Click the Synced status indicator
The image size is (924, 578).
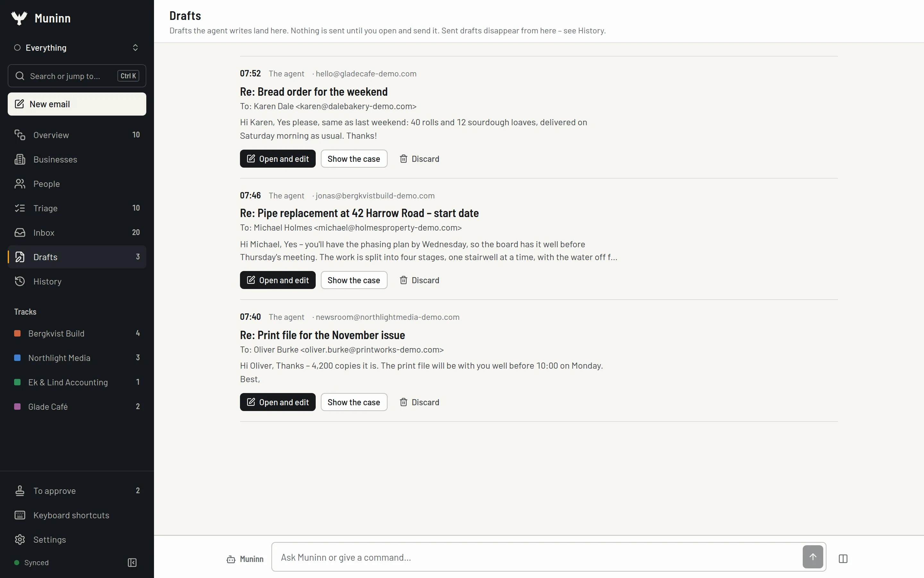31,563
